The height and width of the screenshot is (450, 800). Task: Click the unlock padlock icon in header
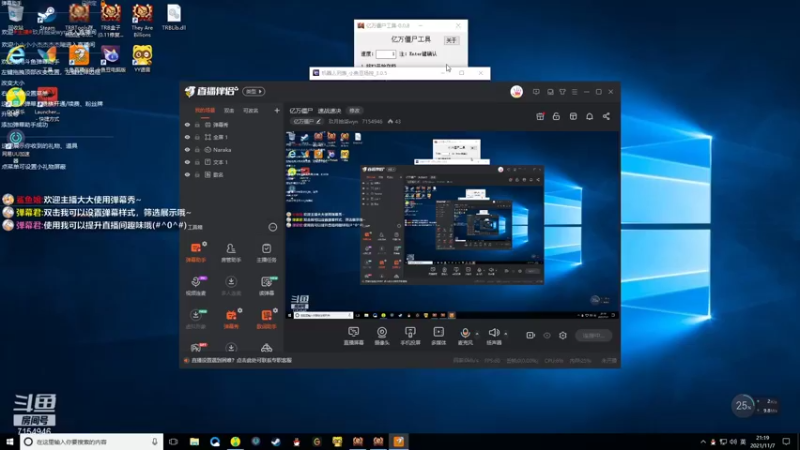[556, 116]
